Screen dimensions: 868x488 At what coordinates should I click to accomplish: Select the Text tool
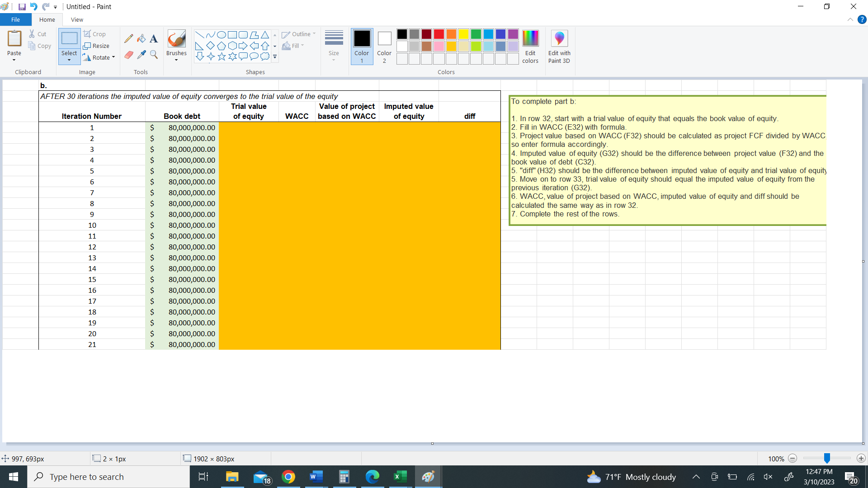(x=154, y=38)
